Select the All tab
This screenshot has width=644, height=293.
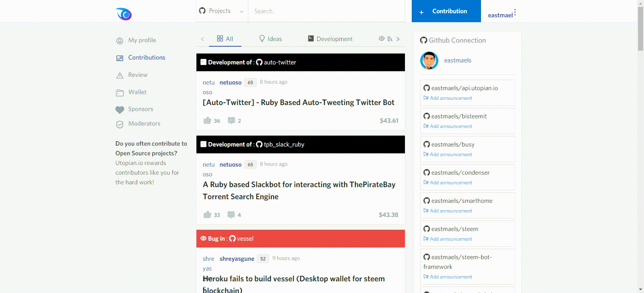[225, 39]
